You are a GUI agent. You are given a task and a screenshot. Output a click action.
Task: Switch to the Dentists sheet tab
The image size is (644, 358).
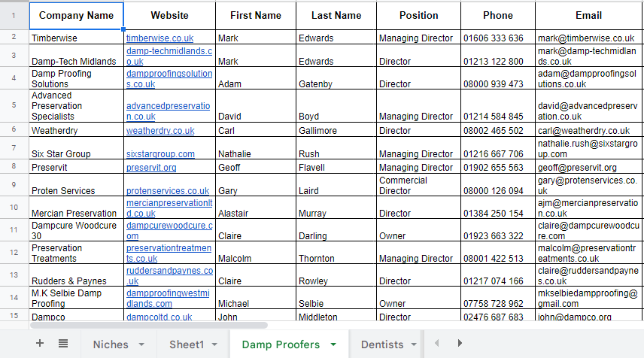coord(382,344)
